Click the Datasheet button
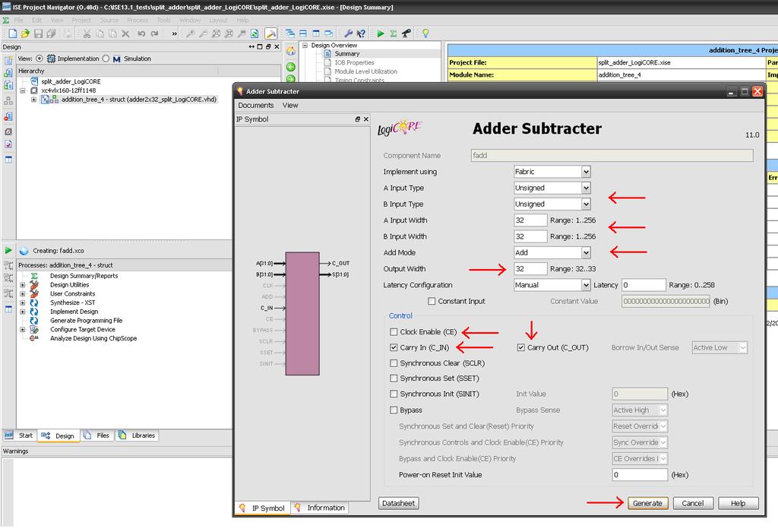The height and width of the screenshot is (532, 778). pyautogui.click(x=398, y=503)
